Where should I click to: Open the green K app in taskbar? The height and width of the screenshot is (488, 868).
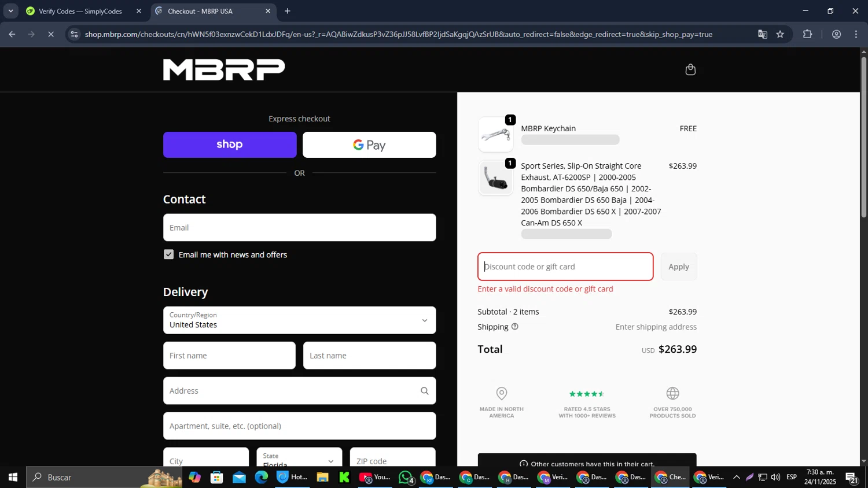pos(344,477)
